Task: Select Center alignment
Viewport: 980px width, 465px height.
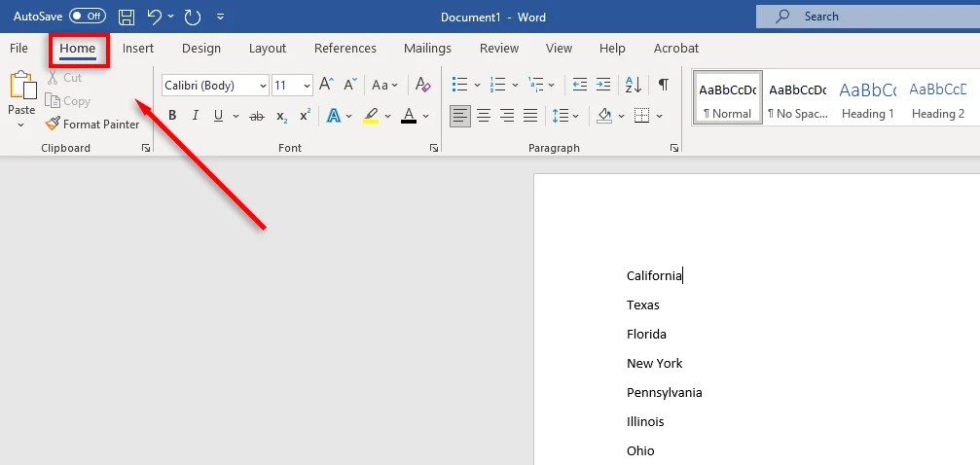Action: 484,116
